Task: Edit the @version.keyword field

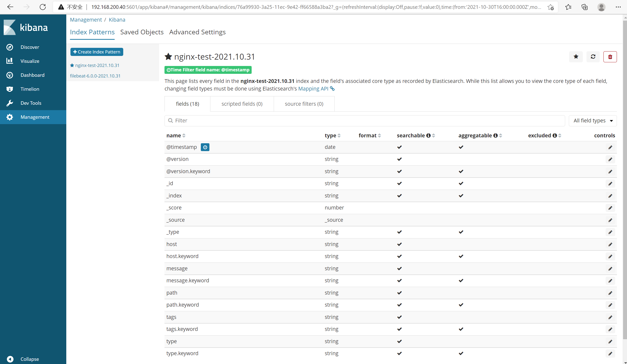Action: [x=610, y=171]
